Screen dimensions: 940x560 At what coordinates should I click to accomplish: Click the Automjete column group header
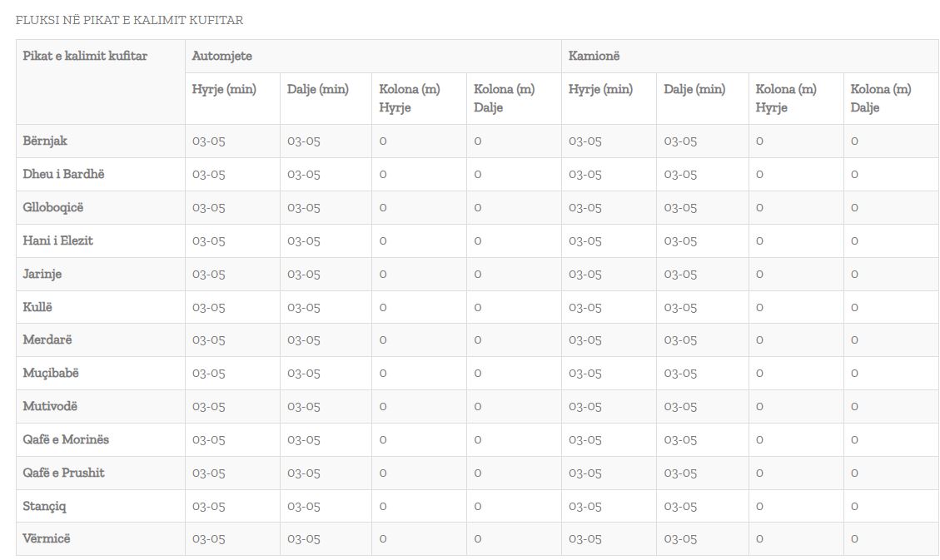221,56
